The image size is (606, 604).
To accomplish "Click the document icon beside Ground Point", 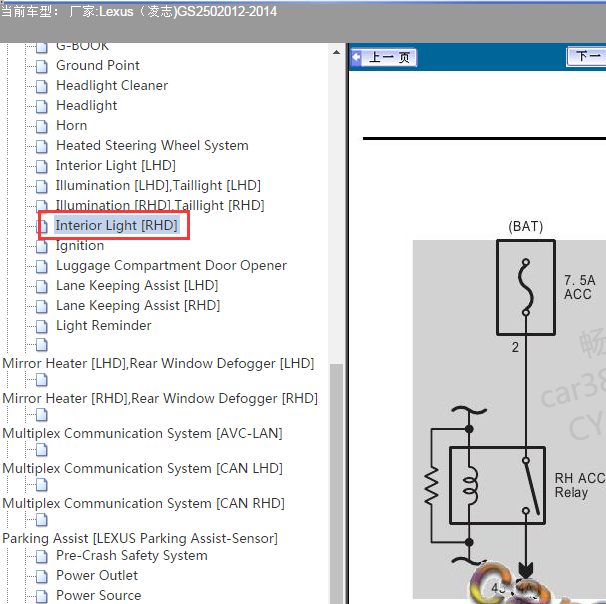I will [42, 66].
